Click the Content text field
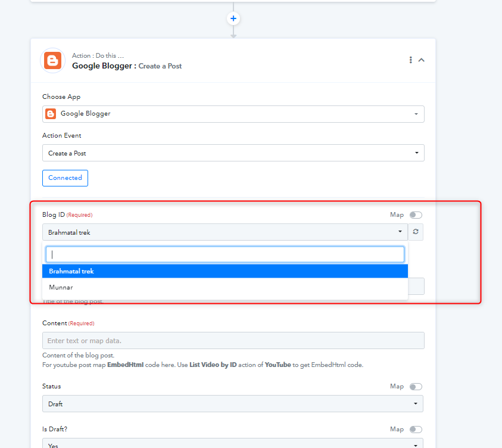This screenshot has height=448, width=502. [233, 340]
